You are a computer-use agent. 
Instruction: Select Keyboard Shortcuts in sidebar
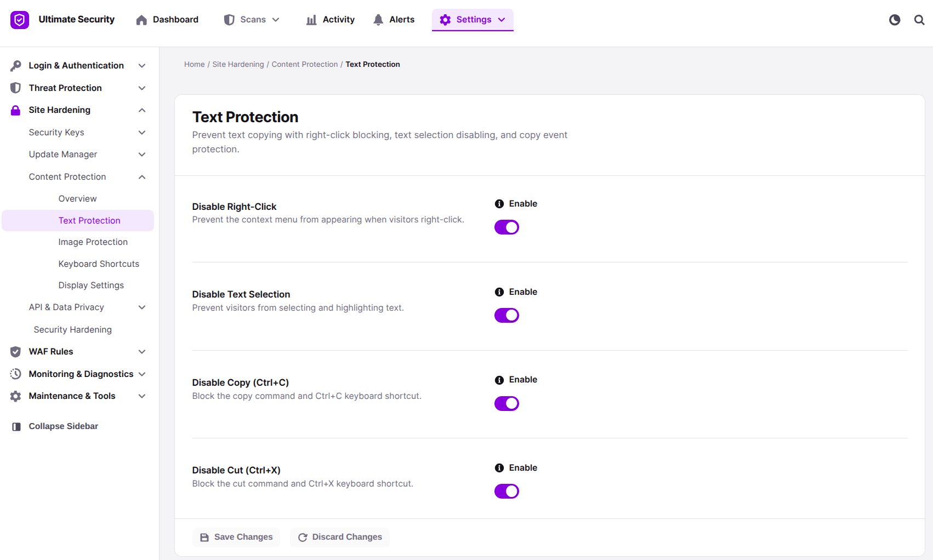tap(99, 264)
